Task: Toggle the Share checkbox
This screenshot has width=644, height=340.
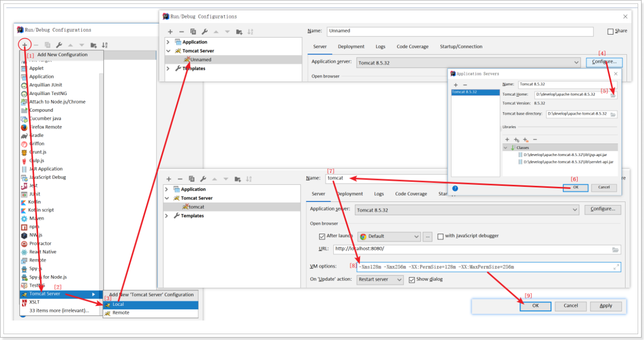Action: [610, 31]
